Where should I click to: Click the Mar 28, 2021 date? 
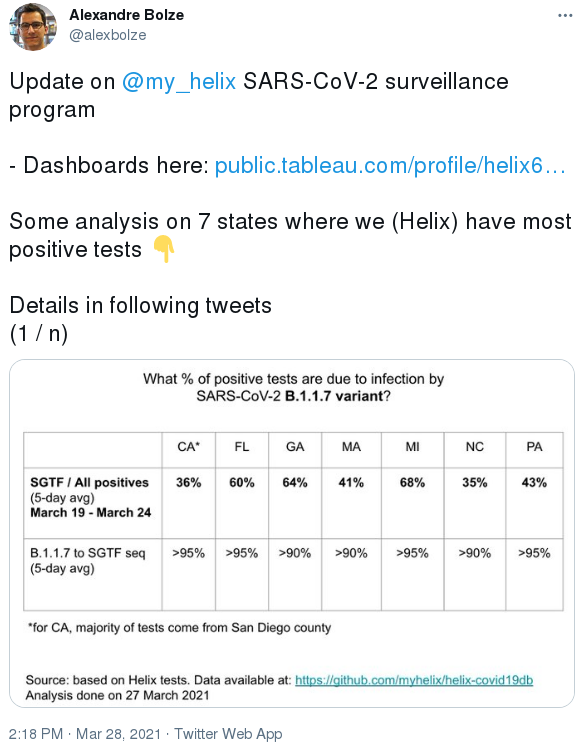pyautogui.click(x=119, y=734)
